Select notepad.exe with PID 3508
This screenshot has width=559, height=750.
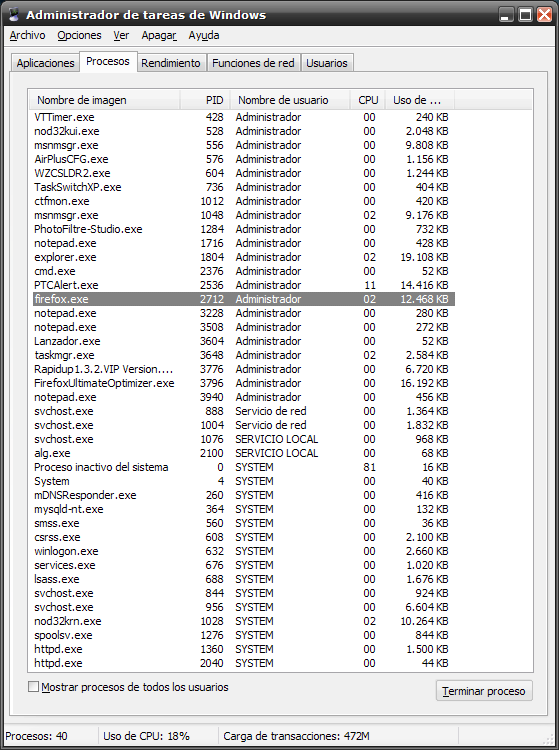(x=243, y=327)
